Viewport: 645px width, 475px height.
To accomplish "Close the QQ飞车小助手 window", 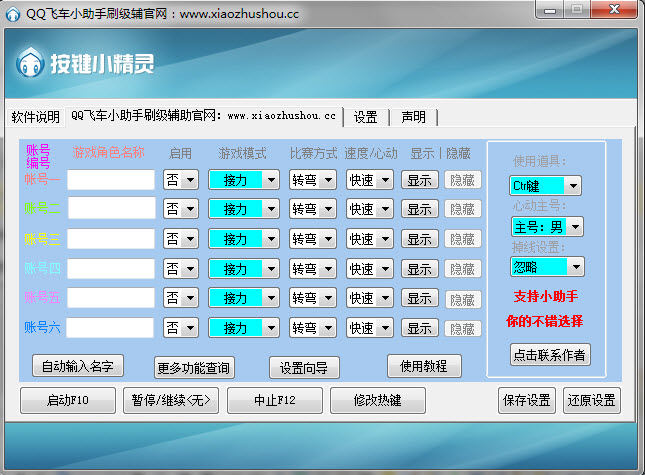I will (x=614, y=9).
